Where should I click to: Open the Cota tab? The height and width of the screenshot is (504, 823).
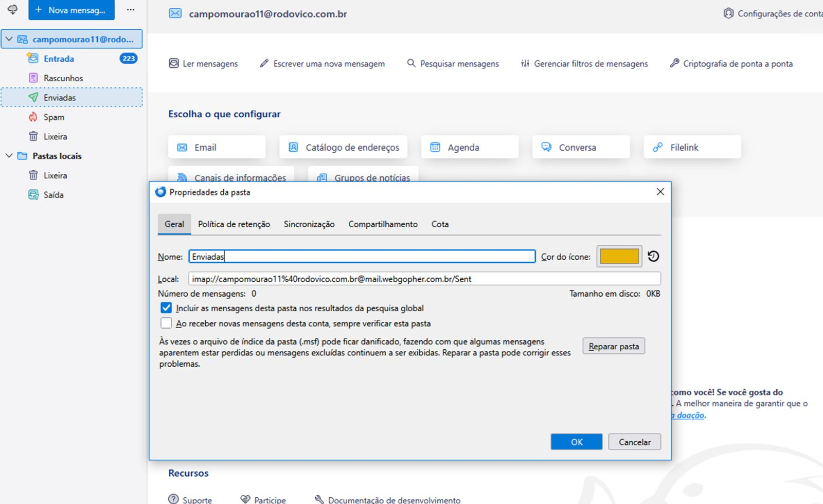pyautogui.click(x=440, y=224)
